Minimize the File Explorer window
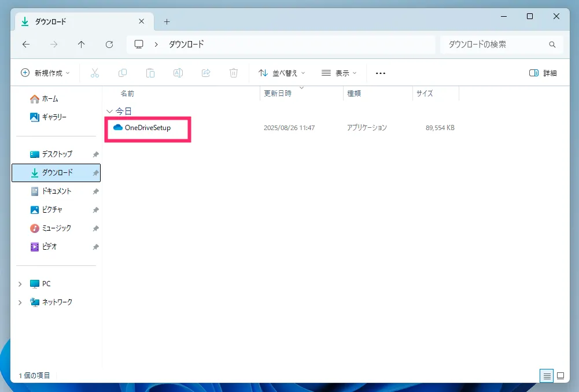The height and width of the screenshot is (392, 579). tap(504, 16)
